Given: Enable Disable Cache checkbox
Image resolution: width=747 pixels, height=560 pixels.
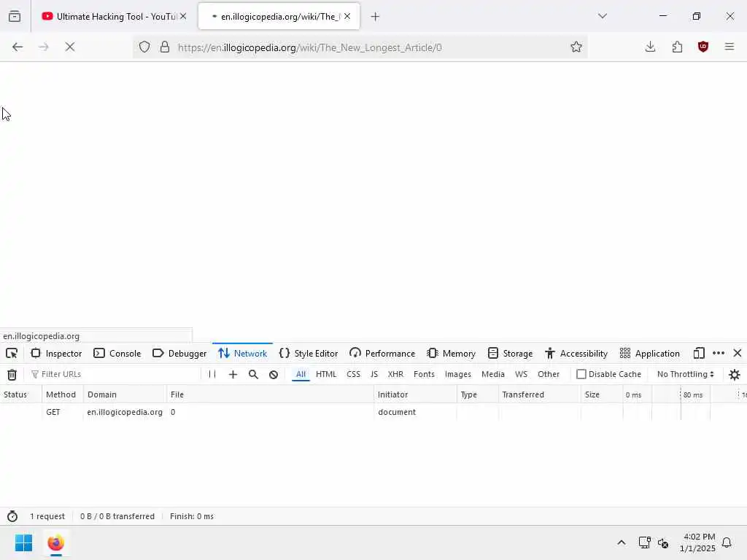Looking at the screenshot, I should [x=581, y=374].
